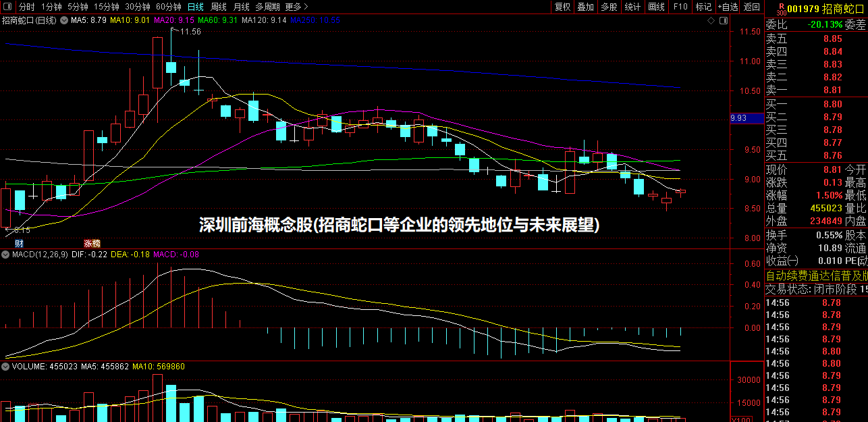Select the 卖四 8.84 order row
This screenshot has width=868, height=422.
click(x=815, y=51)
